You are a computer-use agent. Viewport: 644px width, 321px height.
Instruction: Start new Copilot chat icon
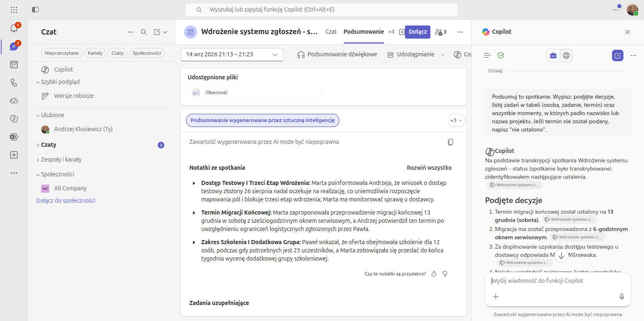coord(618,55)
